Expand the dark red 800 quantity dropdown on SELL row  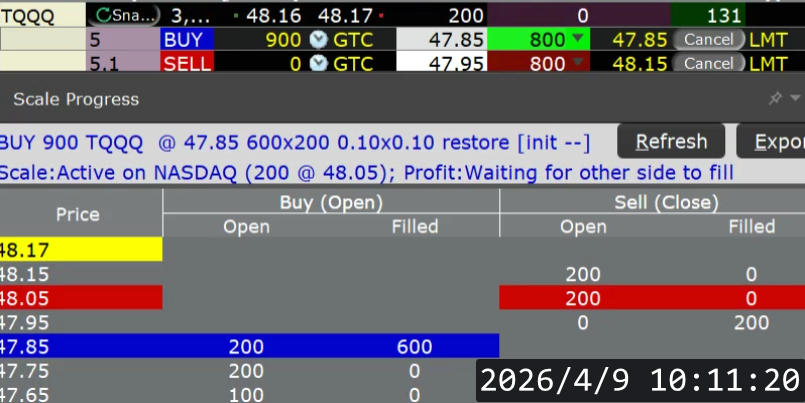coord(577,63)
